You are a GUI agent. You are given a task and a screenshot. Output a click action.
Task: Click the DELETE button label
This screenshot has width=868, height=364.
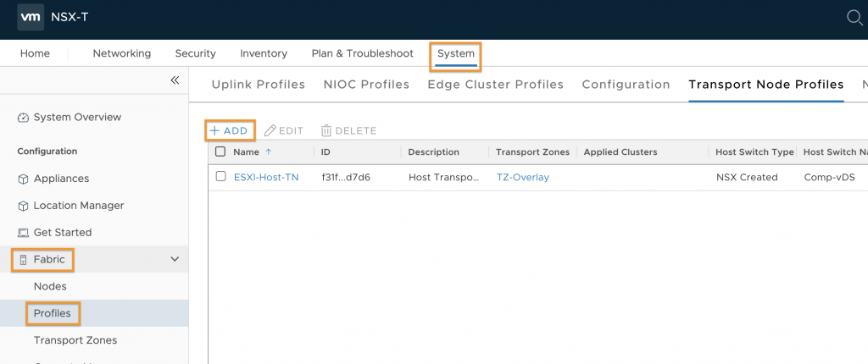[356, 131]
